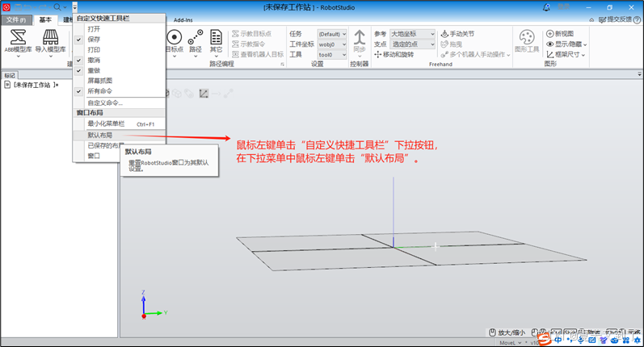Click the magnifier search icon in title bar
The image size is (644, 347).
coord(57,7)
